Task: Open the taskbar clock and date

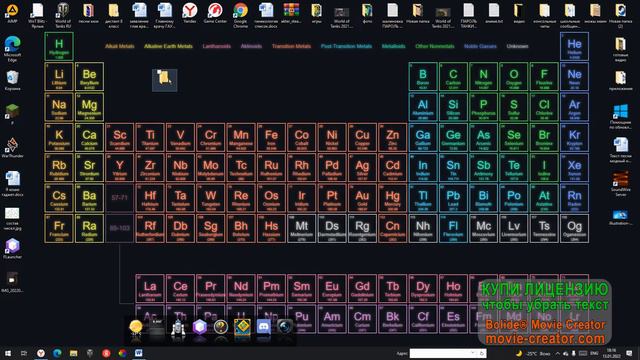Action: coord(611,353)
